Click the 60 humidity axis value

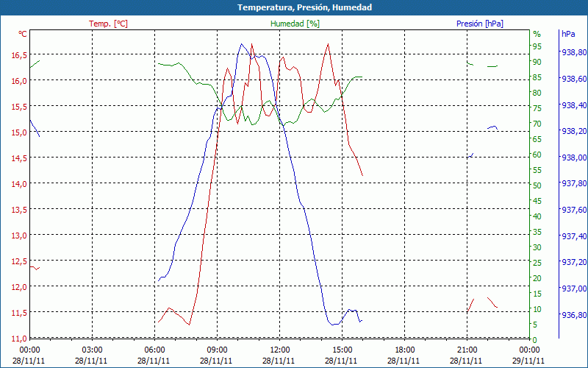tap(537, 155)
